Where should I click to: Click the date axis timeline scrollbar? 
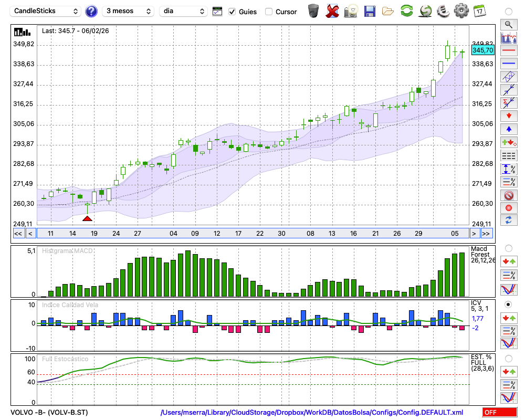252,234
